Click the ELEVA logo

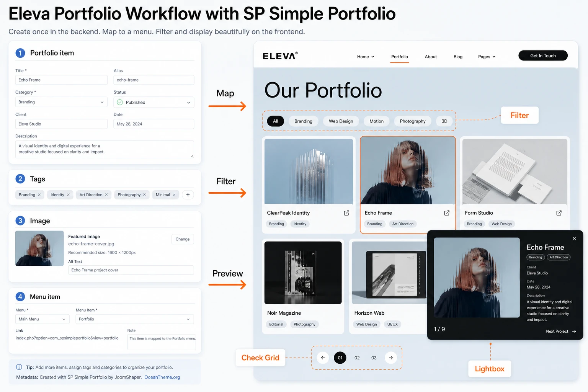280,56
